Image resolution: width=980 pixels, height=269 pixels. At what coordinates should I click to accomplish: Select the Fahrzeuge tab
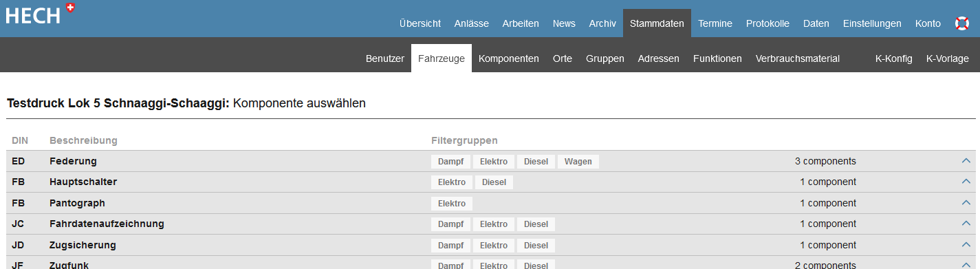pyautogui.click(x=442, y=58)
